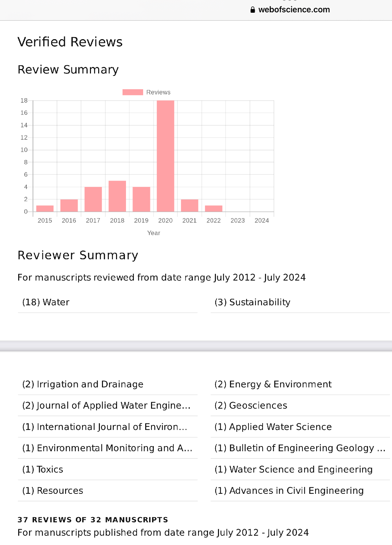Click the Reviews legend label
The image size is (392, 545).
(x=158, y=92)
